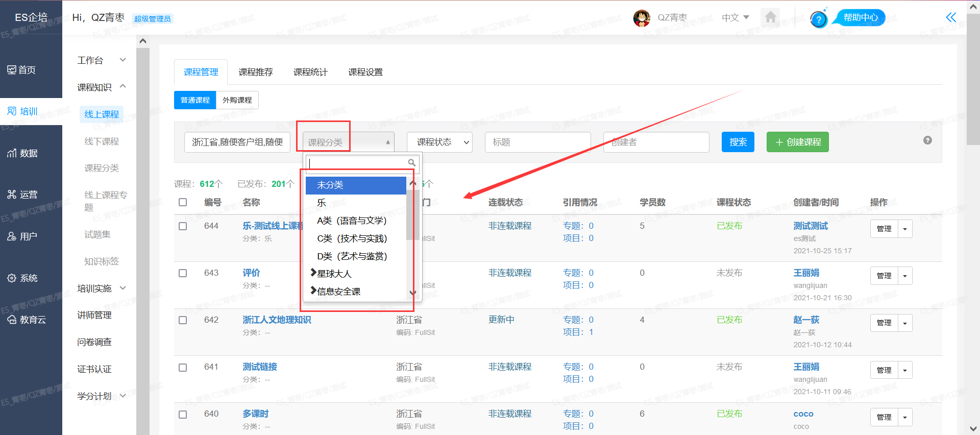This screenshot has height=435, width=980.
Task: Expand the 信息安全课 category node
Action: [313, 291]
